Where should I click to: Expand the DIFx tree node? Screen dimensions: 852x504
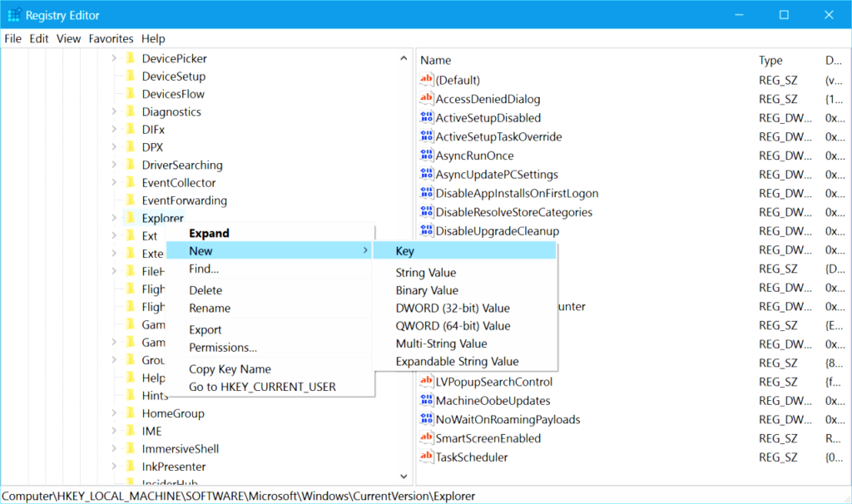tap(114, 129)
